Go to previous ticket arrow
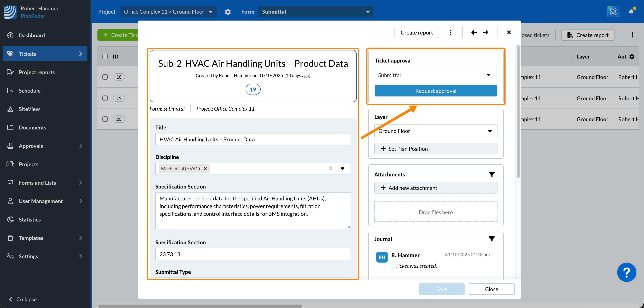The height and width of the screenshot is (308, 644). pos(474,32)
